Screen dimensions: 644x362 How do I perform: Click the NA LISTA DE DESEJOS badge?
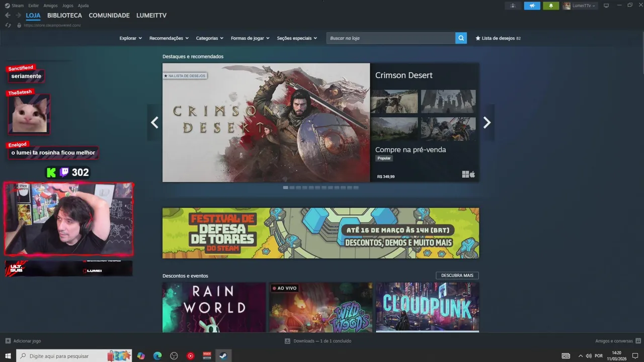click(185, 76)
